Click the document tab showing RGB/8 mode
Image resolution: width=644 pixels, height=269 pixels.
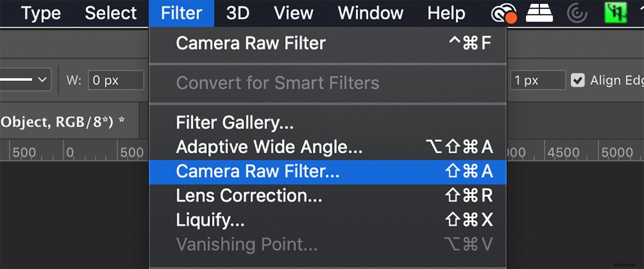pos(64,121)
